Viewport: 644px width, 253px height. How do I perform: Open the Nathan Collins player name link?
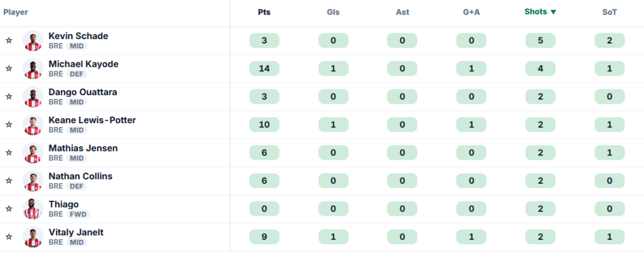pos(80,176)
